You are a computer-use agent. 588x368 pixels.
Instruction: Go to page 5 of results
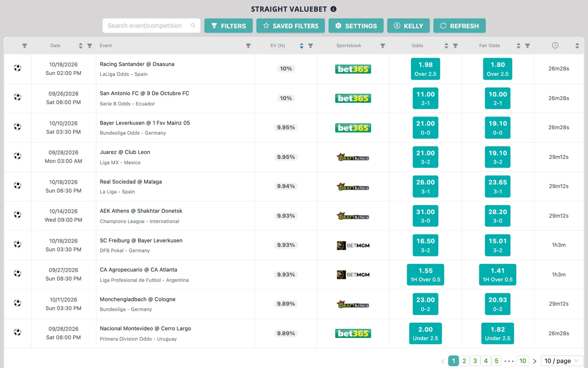496,361
